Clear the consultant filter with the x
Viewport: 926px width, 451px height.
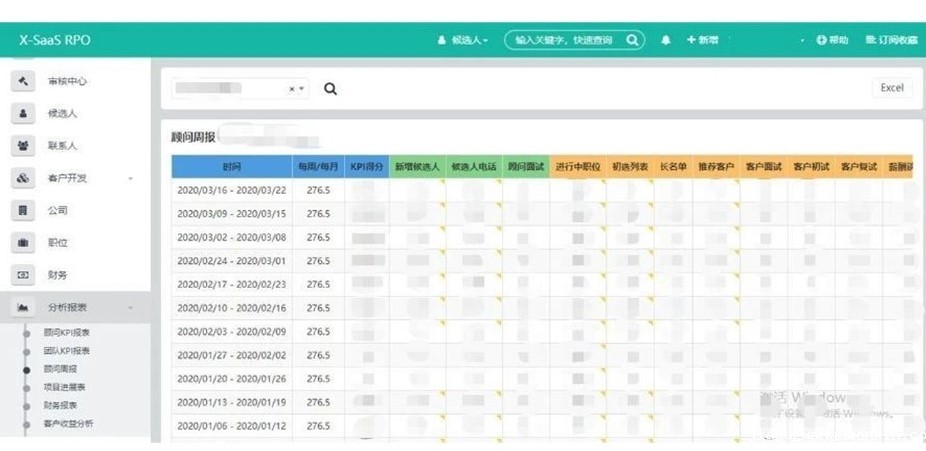point(292,89)
